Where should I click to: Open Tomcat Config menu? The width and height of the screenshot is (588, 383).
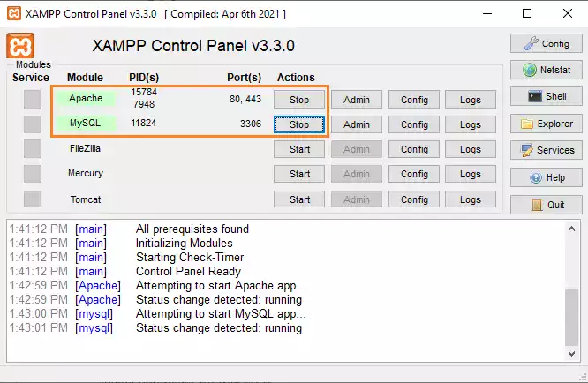[414, 199]
